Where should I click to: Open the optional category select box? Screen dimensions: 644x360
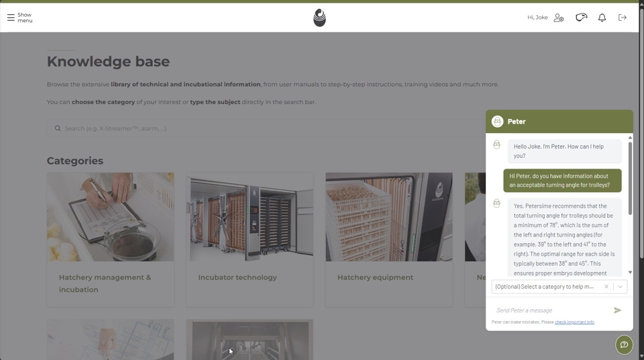[545, 287]
